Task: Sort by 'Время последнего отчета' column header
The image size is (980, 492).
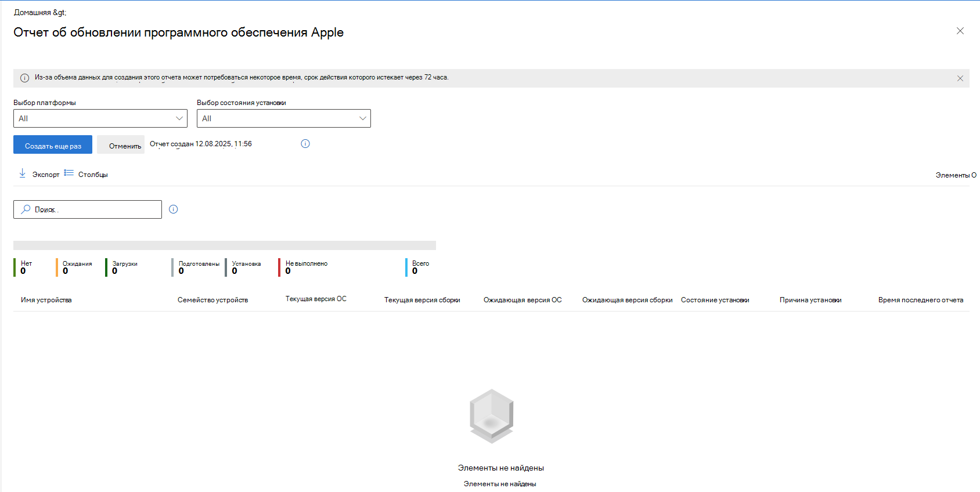Action: 921,300
